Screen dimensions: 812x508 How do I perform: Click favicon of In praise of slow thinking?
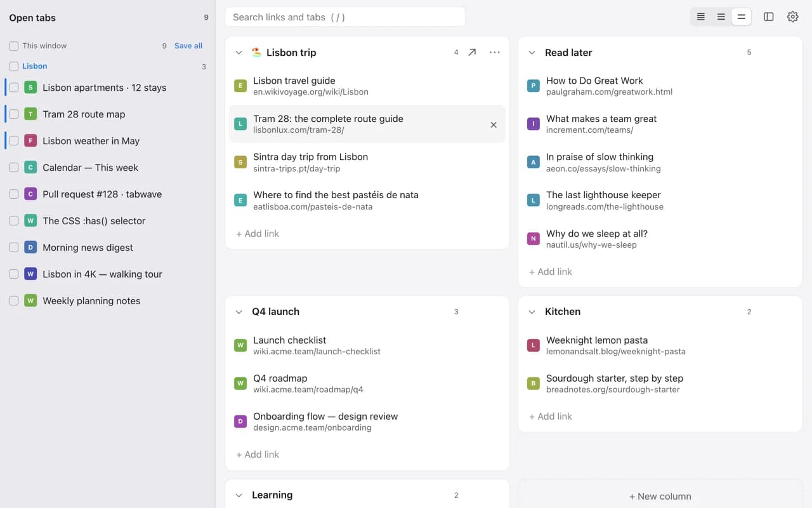(x=534, y=162)
